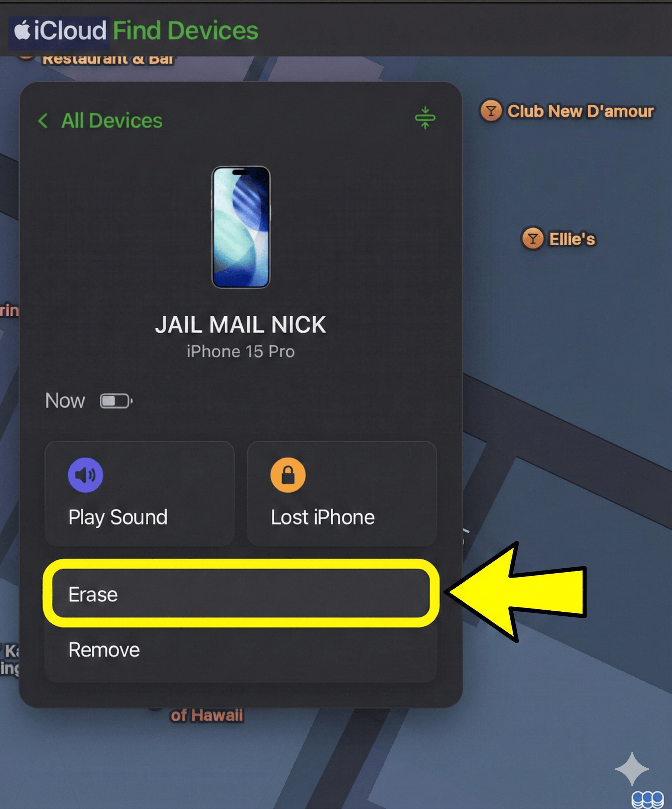Select the Find Devices title
Viewport: 672px width, 809px height.
[185, 30]
